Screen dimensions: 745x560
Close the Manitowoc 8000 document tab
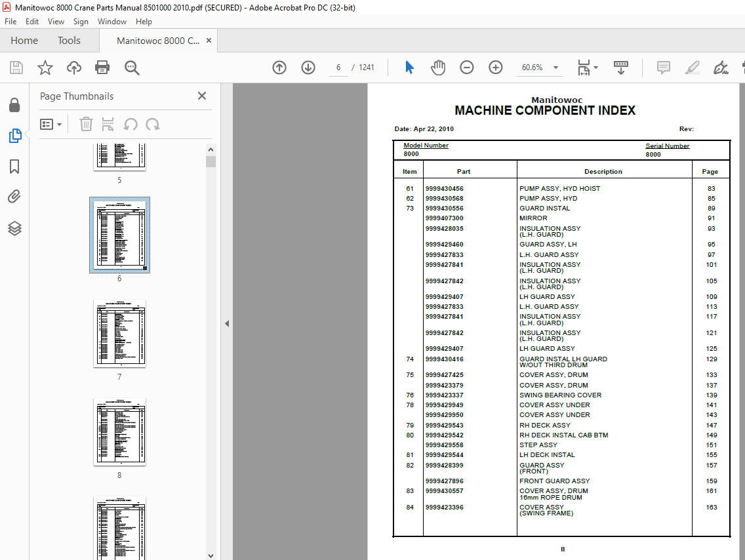point(209,41)
